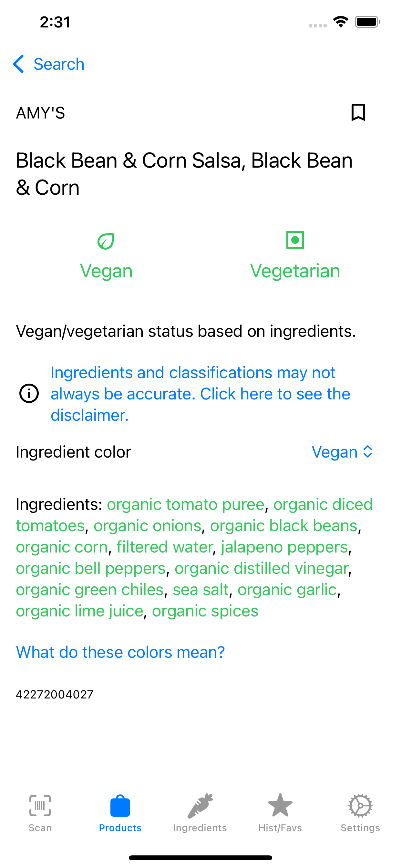Go back to Search

pos(59,64)
